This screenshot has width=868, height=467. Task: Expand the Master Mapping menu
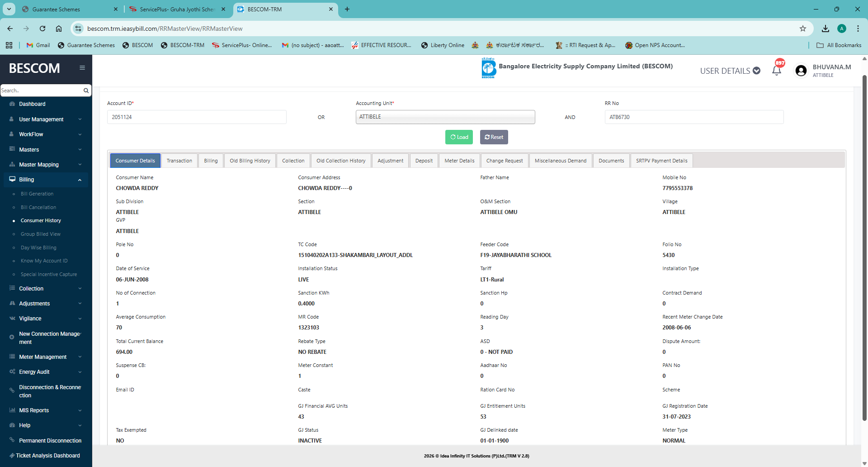pos(45,165)
